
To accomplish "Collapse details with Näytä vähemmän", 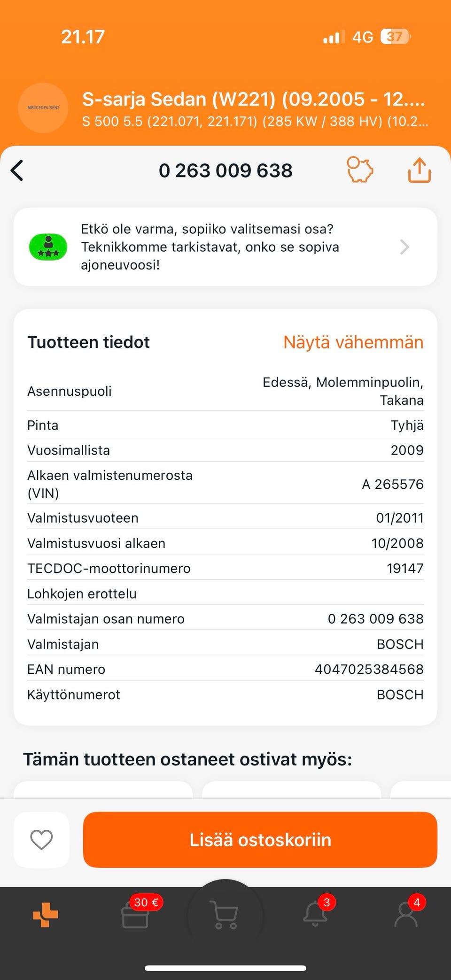I will (353, 342).
